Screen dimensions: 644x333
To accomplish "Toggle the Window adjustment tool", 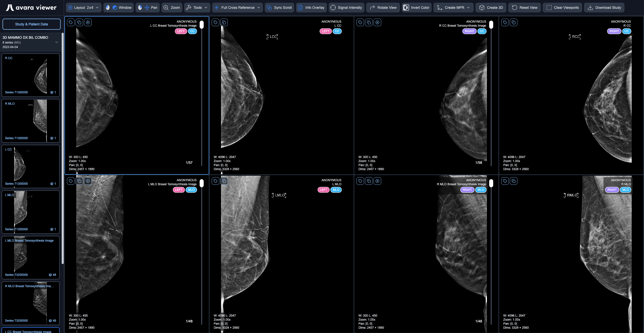I will click(118, 7).
